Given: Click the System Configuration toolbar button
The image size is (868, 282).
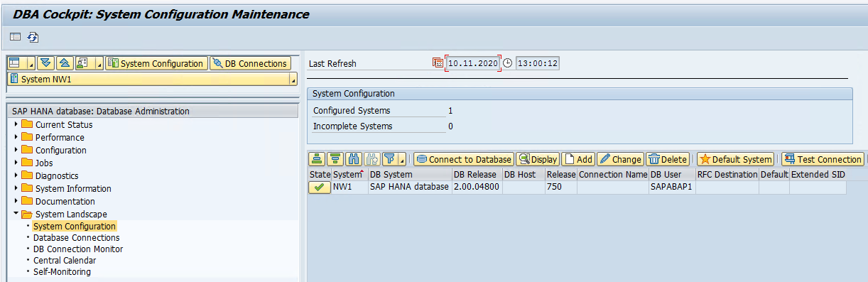Looking at the screenshot, I should point(156,63).
